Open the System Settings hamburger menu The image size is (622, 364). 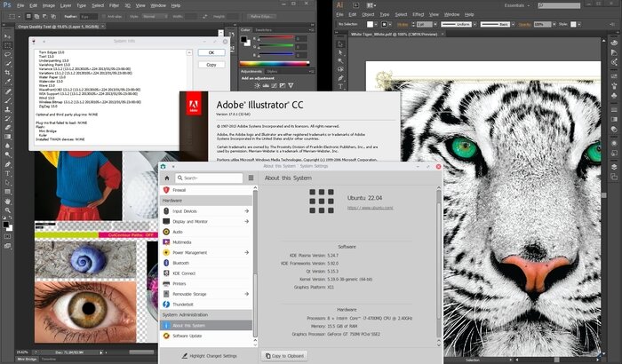tap(251, 178)
